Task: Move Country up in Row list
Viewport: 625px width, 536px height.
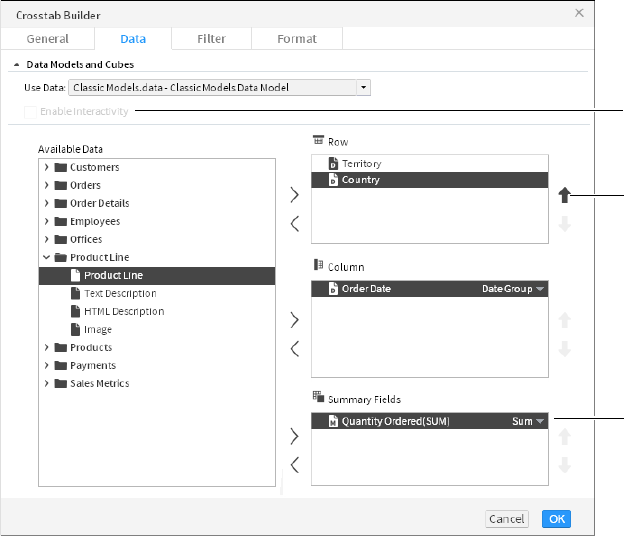Action: click(565, 197)
